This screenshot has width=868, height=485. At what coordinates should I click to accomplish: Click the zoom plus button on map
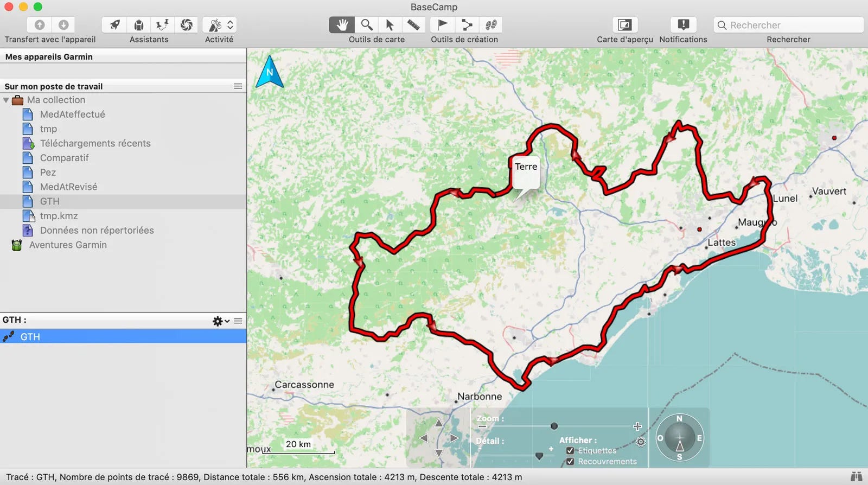[x=637, y=426]
